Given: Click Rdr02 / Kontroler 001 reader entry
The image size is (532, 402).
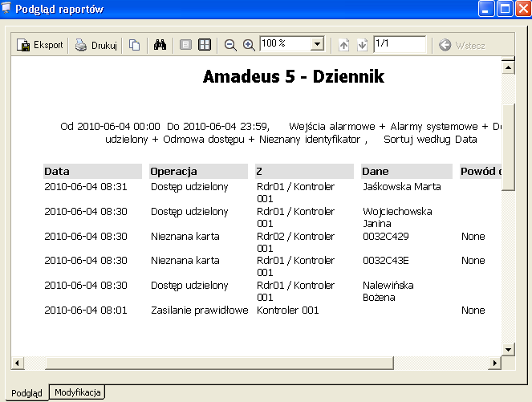Looking at the screenshot, I should point(295,242).
